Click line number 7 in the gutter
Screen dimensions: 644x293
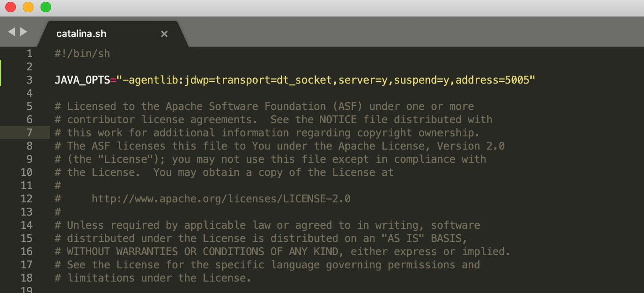(30, 133)
